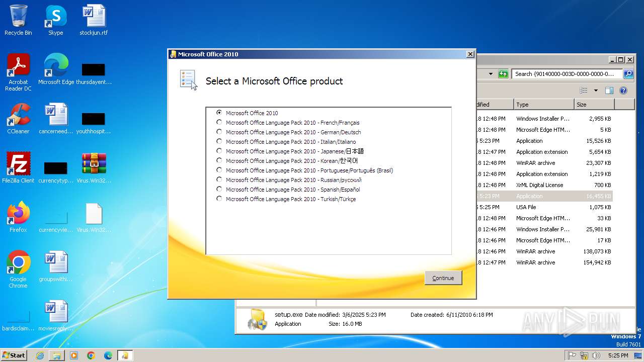
Task: Select the 15,526 KB Application row
Action: [x=544, y=141]
